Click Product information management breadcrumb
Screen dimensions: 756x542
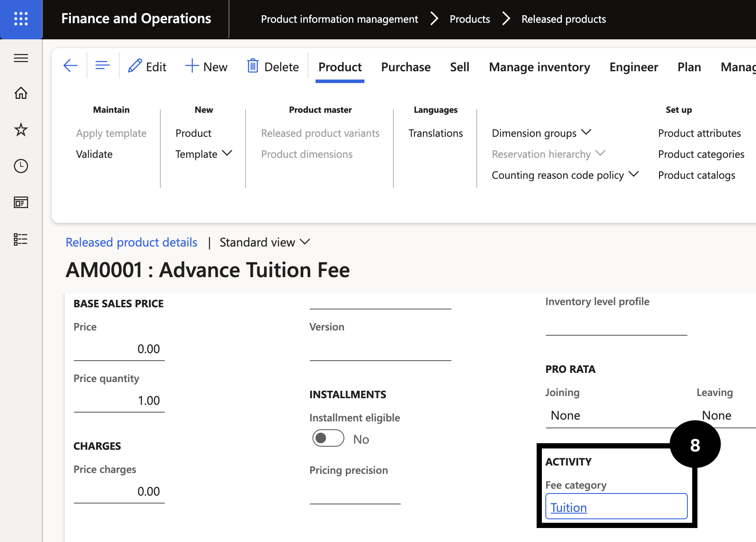(340, 19)
